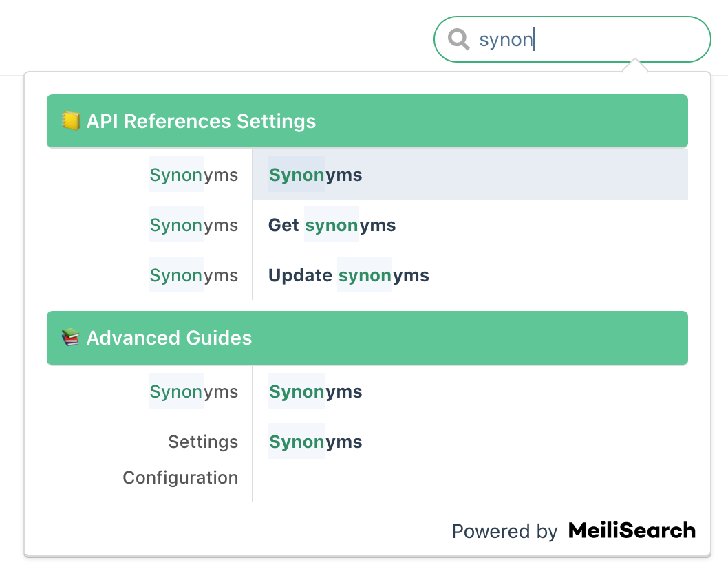Select the Synonyms category label on the left
The width and height of the screenshot is (728, 582).
(193, 175)
